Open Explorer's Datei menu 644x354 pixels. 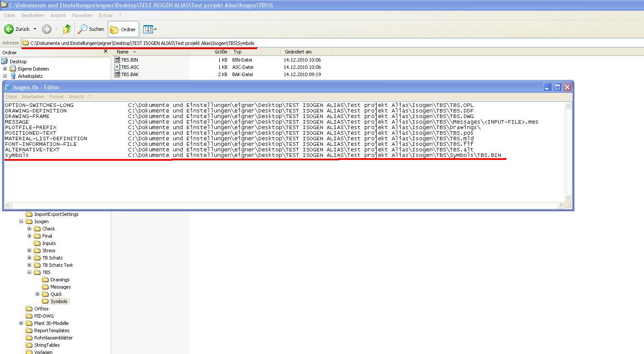9,15
